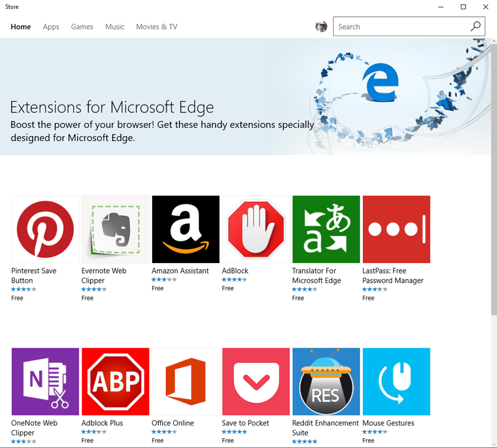Select the Amazon Assistant icon
Screen dimensions: 497x448
(185, 229)
